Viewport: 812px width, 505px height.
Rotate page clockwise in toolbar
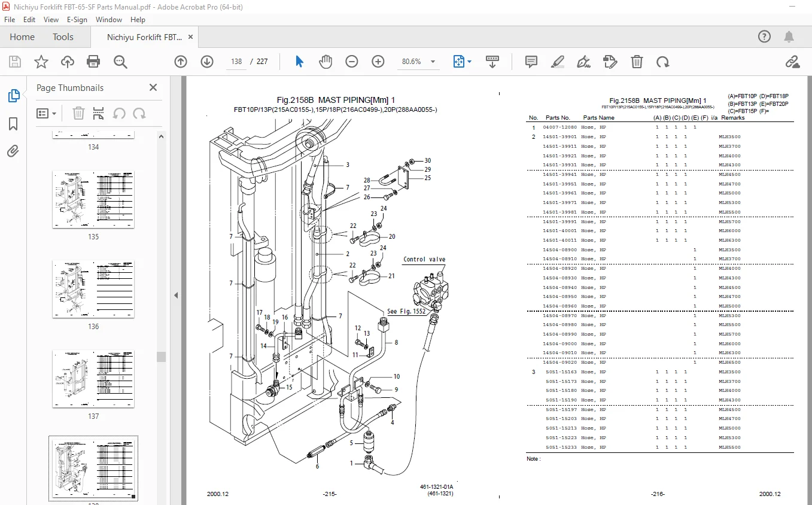point(662,62)
